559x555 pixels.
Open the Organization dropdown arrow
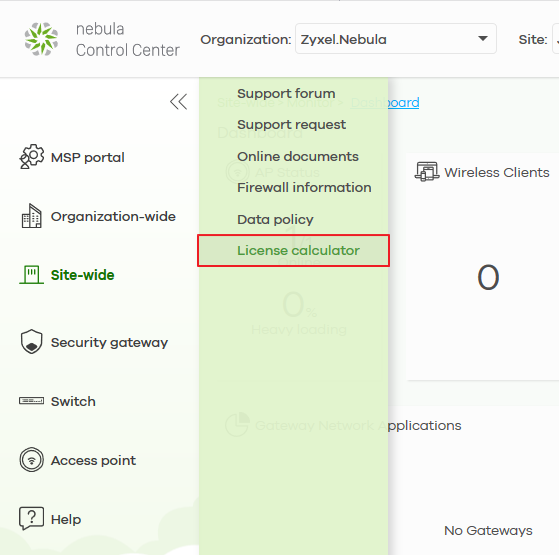tap(483, 38)
